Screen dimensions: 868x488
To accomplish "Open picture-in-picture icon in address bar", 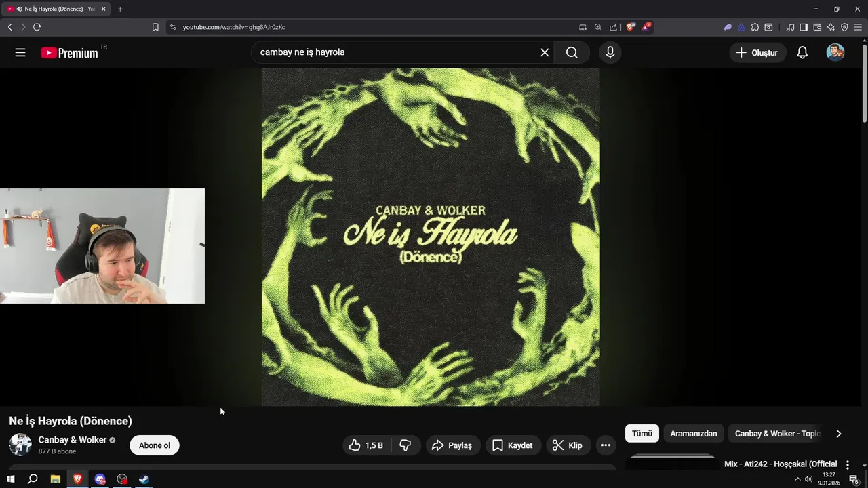I will coord(583,27).
